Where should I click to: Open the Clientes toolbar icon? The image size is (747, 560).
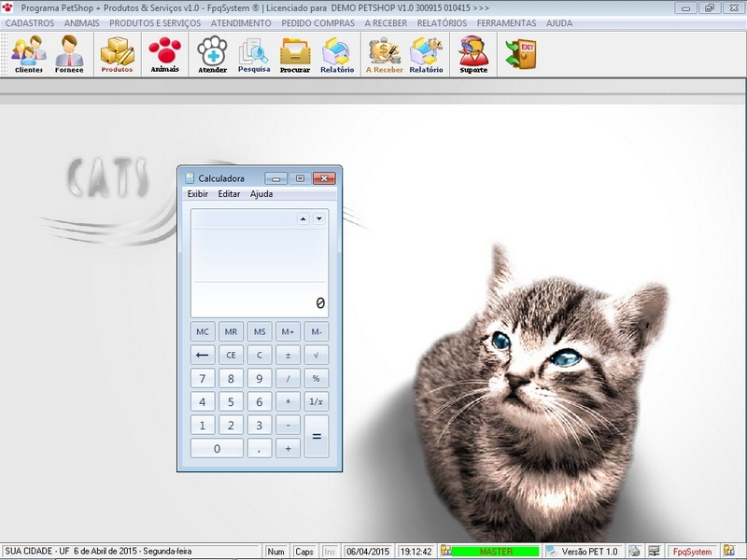tap(29, 54)
